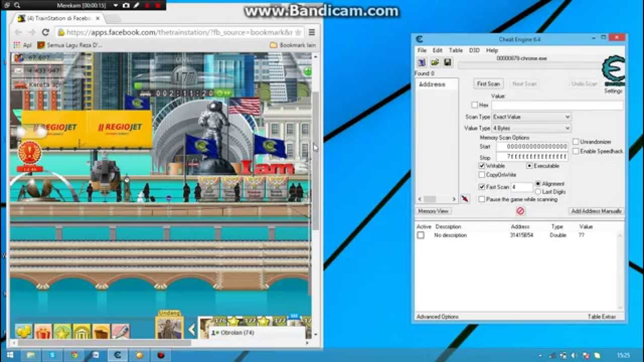This screenshot has height=362, width=644.
Task: Click the Bandicam pencil draw icon
Action: [x=136, y=6]
